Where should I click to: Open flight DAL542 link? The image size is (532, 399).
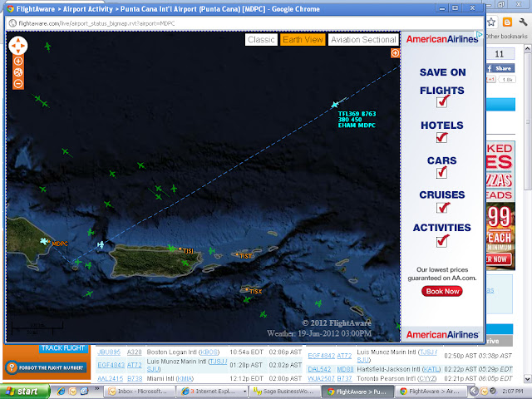pos(319,369)
